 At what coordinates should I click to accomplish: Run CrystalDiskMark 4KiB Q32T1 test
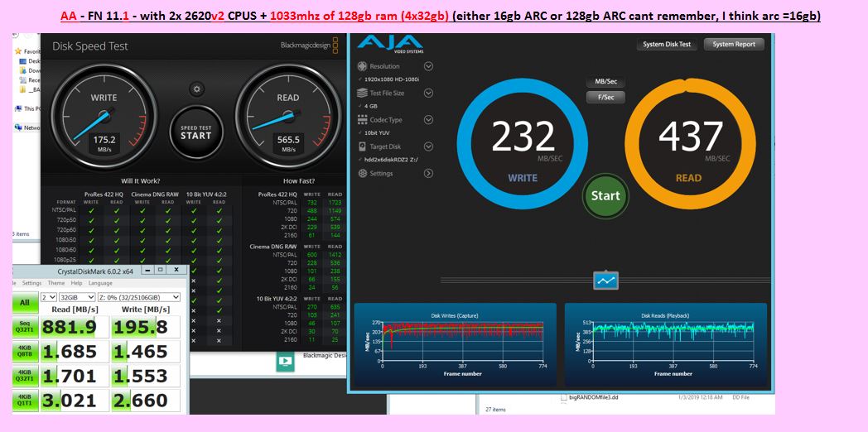point(25,376)
